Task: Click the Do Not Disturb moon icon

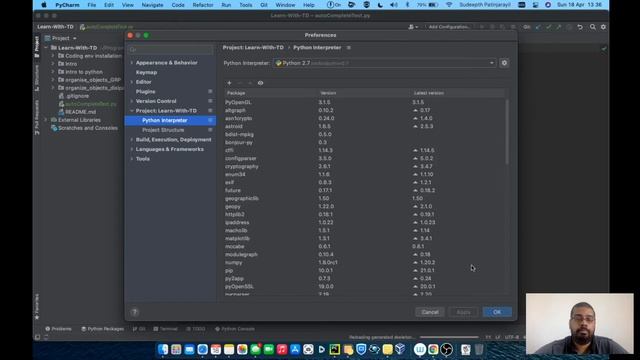Action: (x=380, y=5)
